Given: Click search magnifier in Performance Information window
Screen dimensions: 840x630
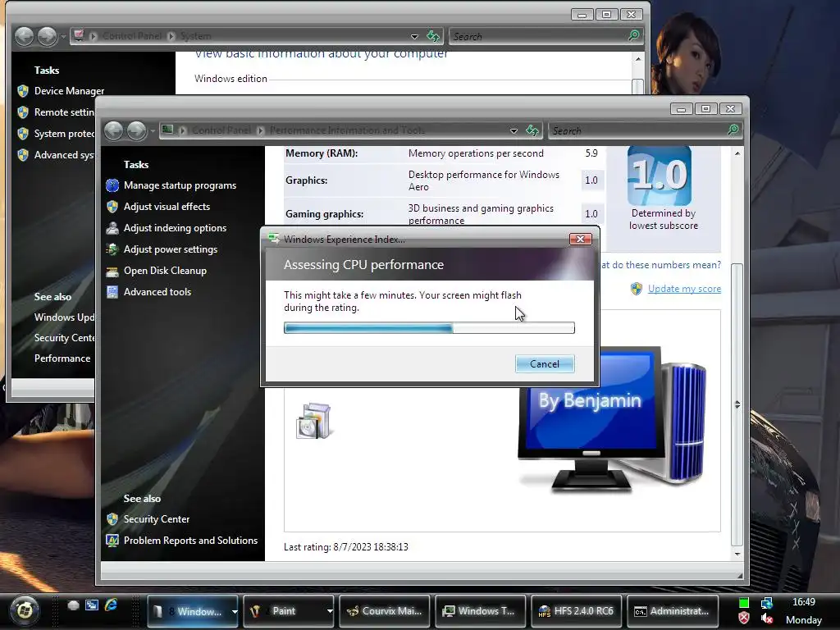Looking at the screenshot, I should tap(733, 130).
